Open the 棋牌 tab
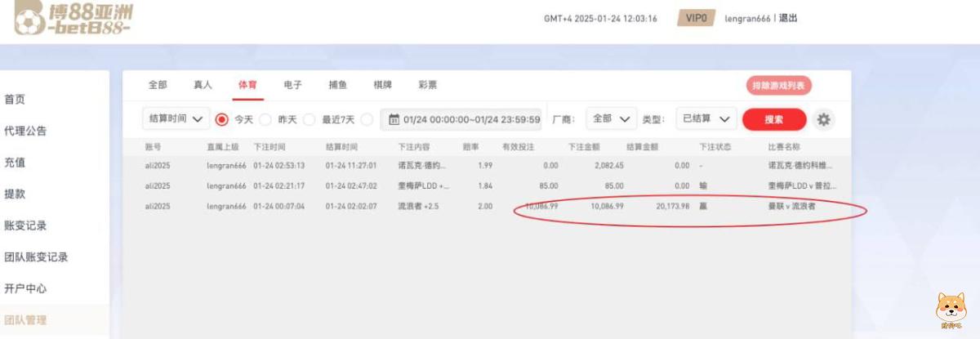 tap(382, 85)
